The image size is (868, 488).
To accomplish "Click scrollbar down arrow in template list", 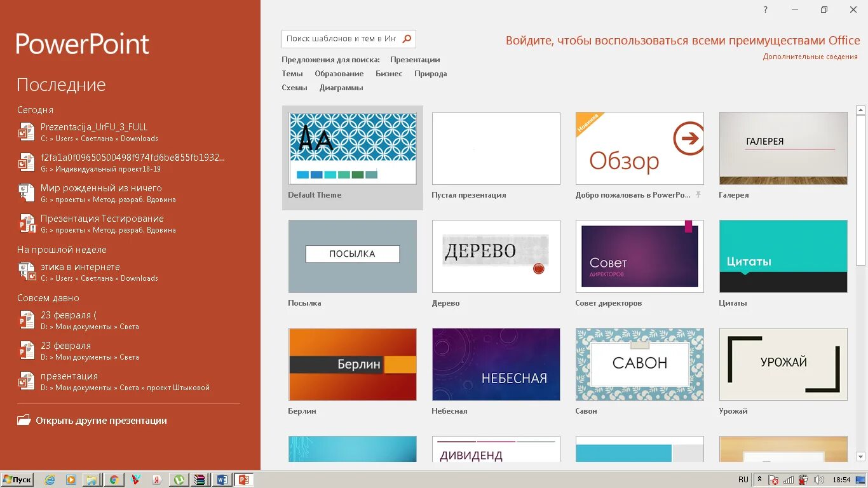I will click(x=861, y=456).
